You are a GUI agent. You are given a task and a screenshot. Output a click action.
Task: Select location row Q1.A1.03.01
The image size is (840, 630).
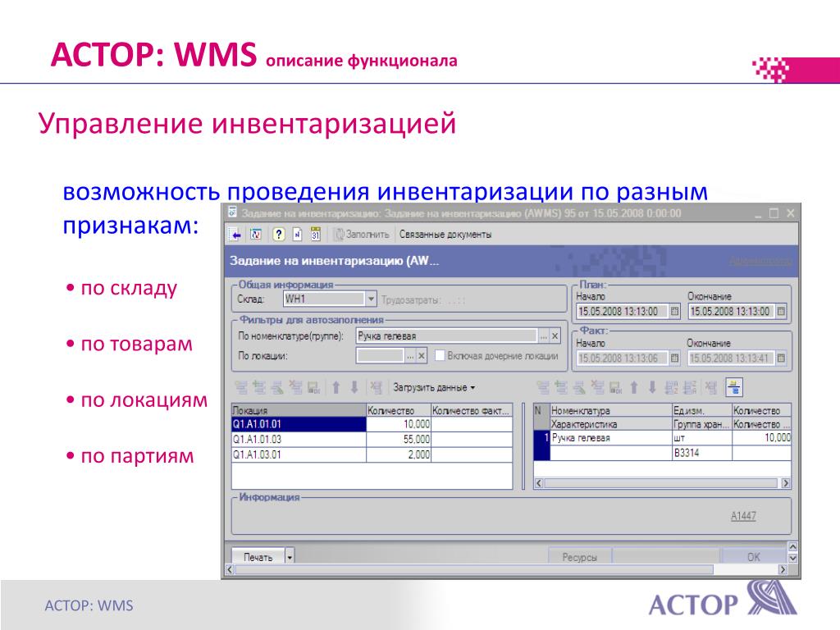coord(299,454)
